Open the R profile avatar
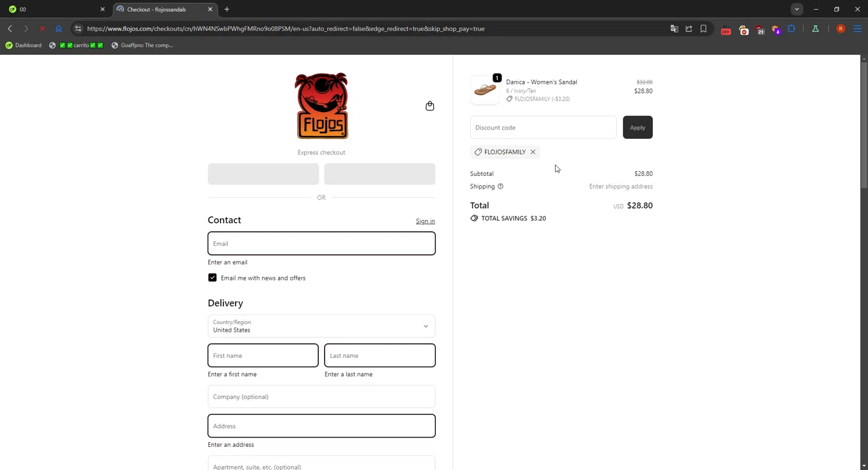Screen dimensions: 868x470 (841, 28)
